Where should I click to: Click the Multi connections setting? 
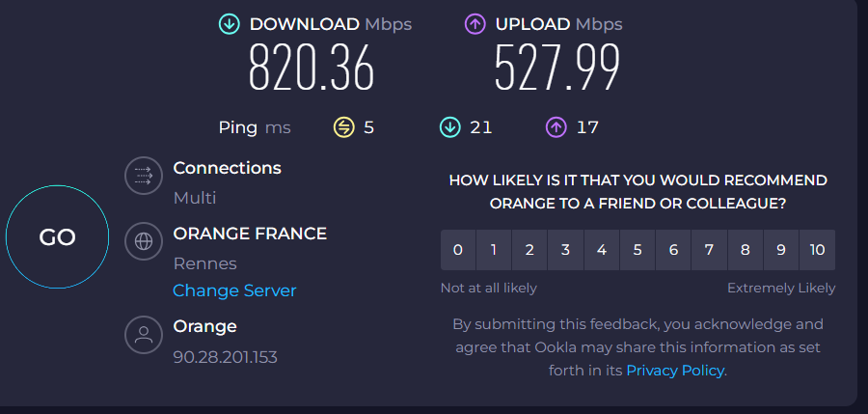(195, 198)
